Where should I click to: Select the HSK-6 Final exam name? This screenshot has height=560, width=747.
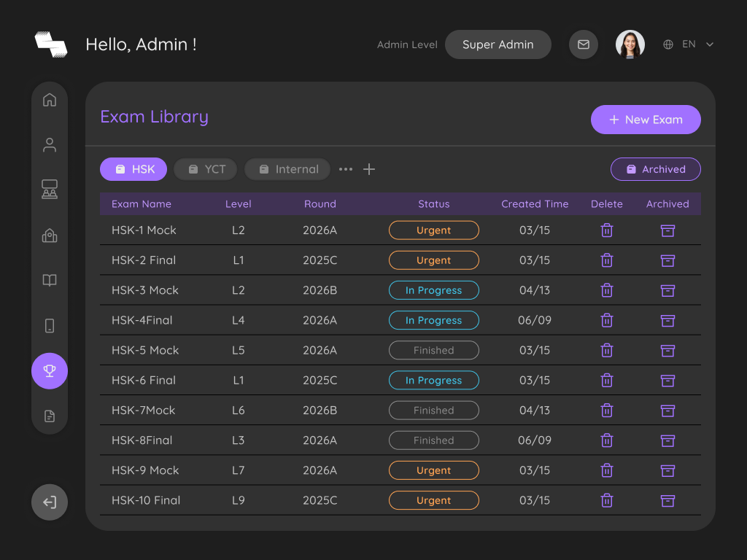coord(144,380)
